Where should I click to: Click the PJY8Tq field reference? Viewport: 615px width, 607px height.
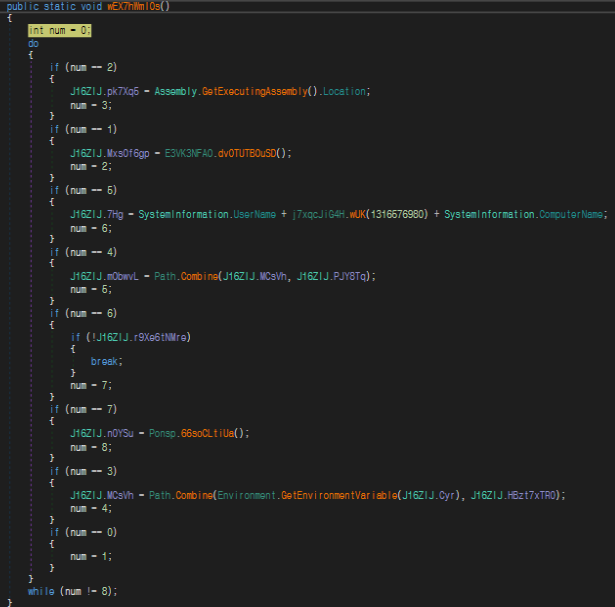point(349,276)
